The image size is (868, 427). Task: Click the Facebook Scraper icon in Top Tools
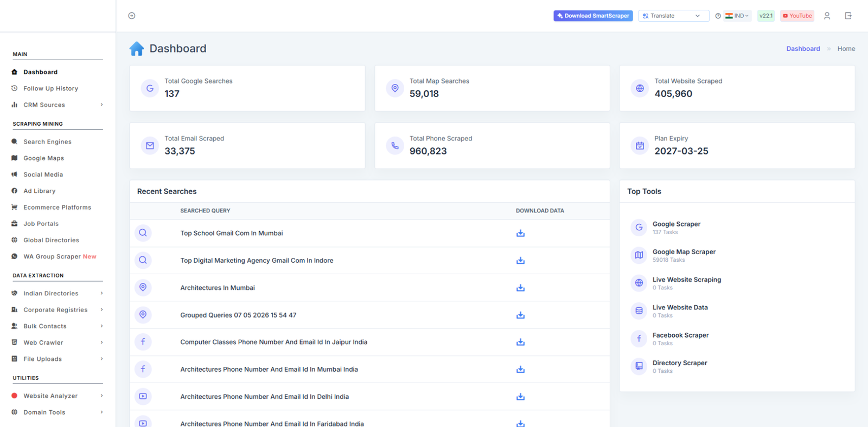pyautogui.click(x=639, y=339)
